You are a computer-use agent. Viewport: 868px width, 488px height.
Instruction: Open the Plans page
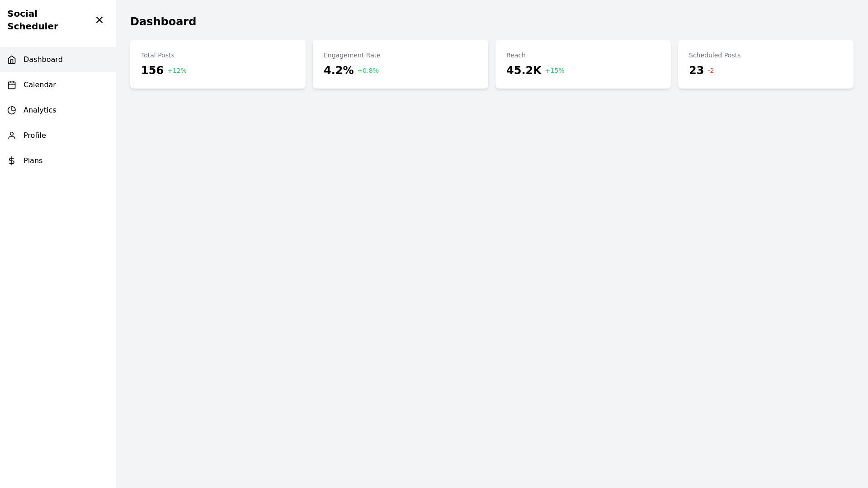pos(33,160)
